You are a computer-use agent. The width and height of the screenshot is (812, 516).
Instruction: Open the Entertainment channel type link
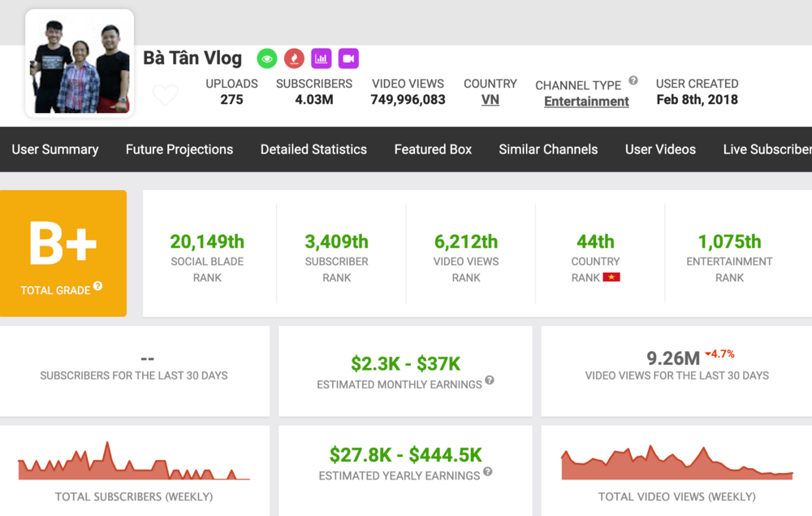pyautogui.click(x=586, y=101)
